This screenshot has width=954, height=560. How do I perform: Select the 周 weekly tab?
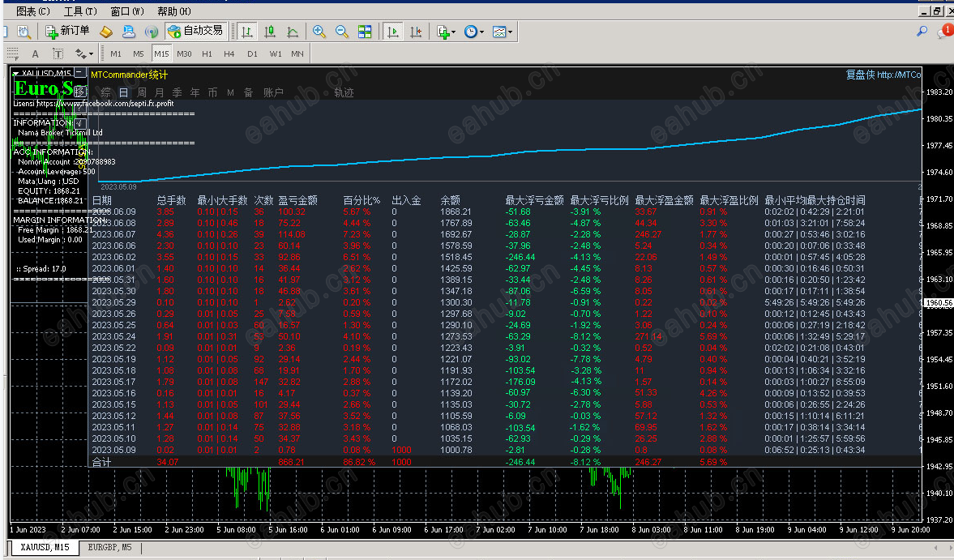click(x=142, y=92)
